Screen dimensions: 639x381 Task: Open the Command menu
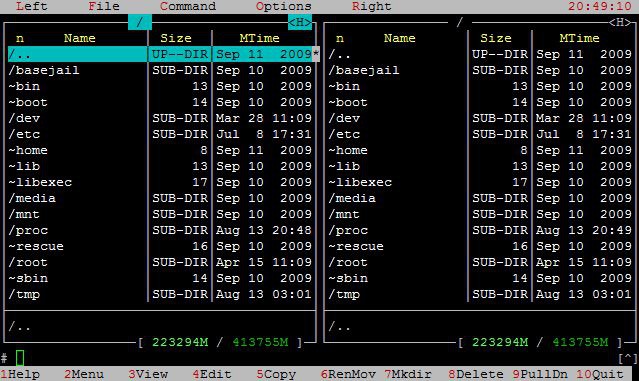188,7
